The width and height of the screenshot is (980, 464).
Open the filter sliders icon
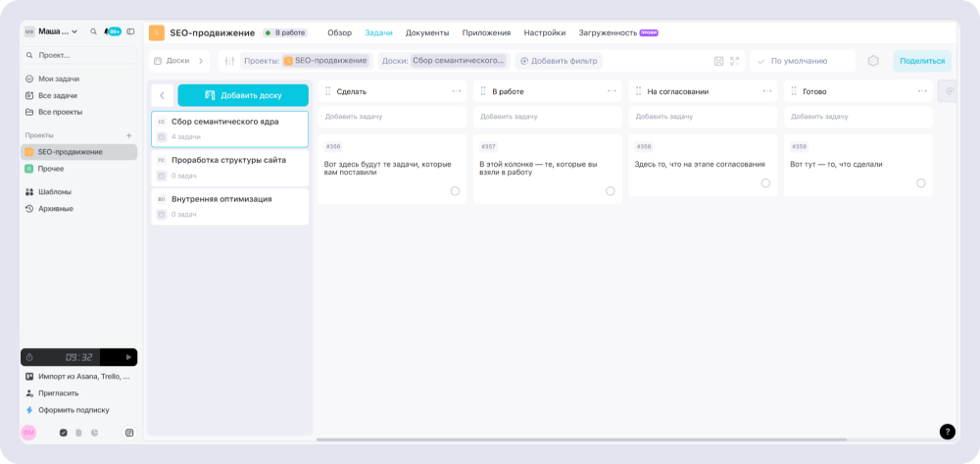[229, 61]
